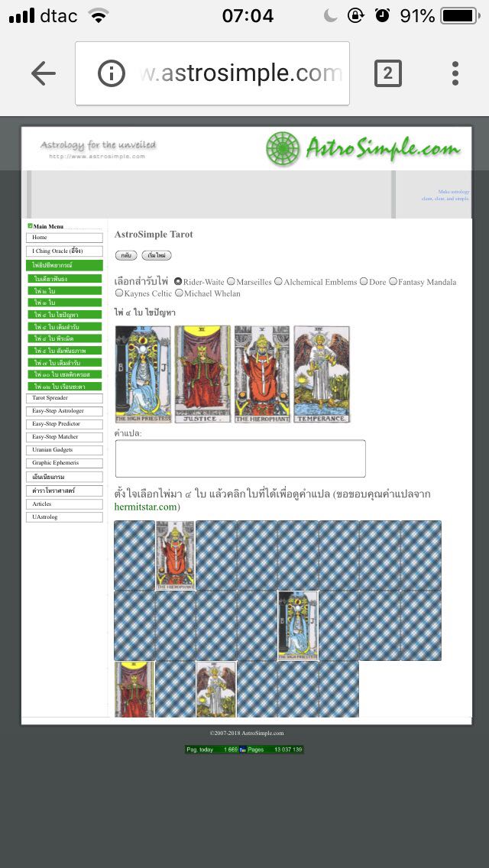The image size is (489, 868).
Task: Tap the Wi-Fi status icon
Action: [99, 16]
